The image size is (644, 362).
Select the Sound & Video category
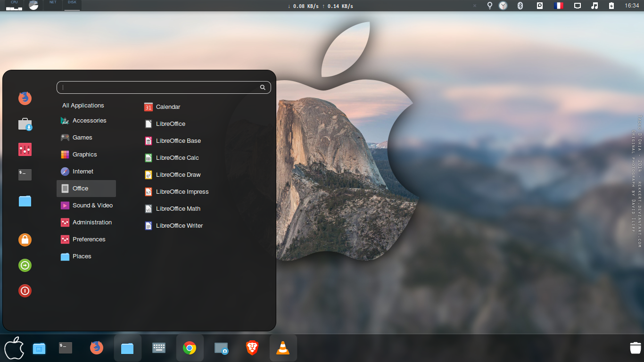86,206
